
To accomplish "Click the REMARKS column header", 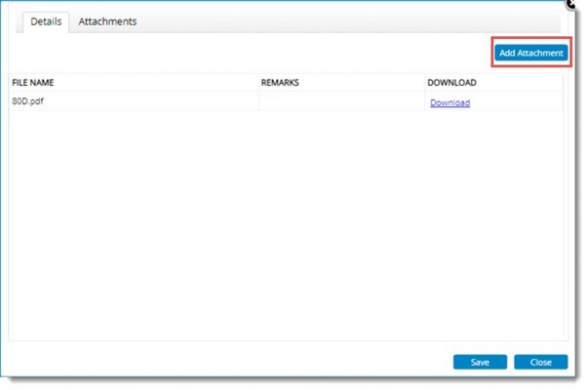I will point(280,83).
